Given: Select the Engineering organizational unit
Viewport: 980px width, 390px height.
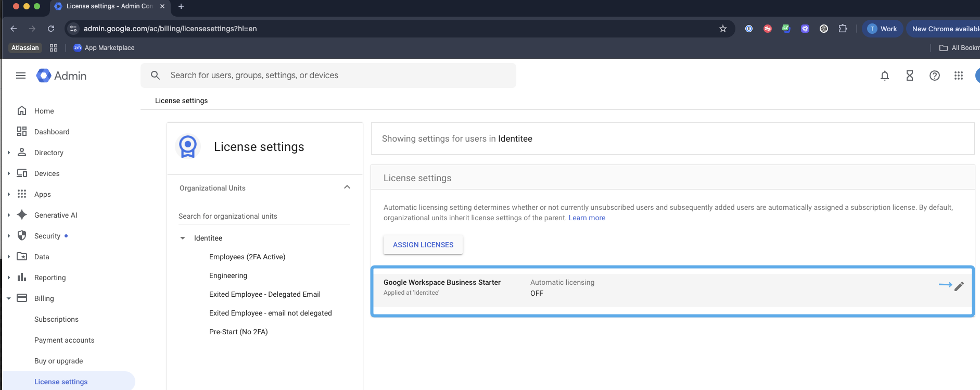Looking at the screenshot, I should [228, 275].
